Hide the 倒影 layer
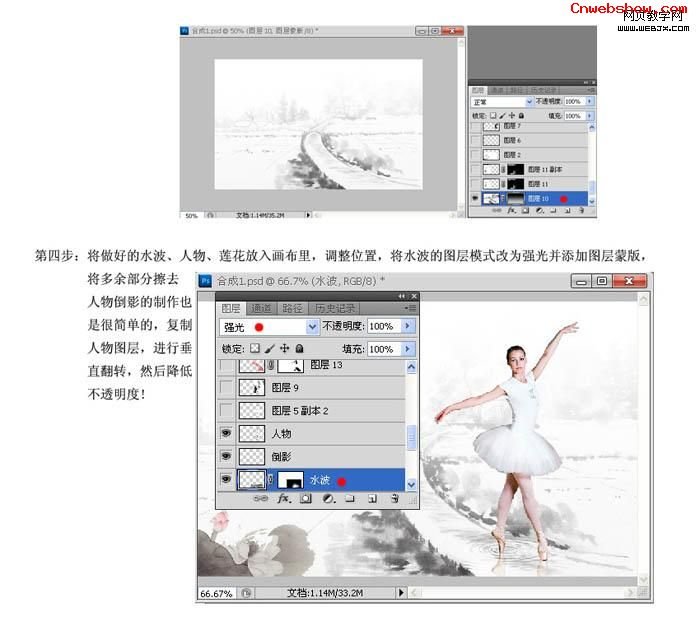 click(226, 456)
